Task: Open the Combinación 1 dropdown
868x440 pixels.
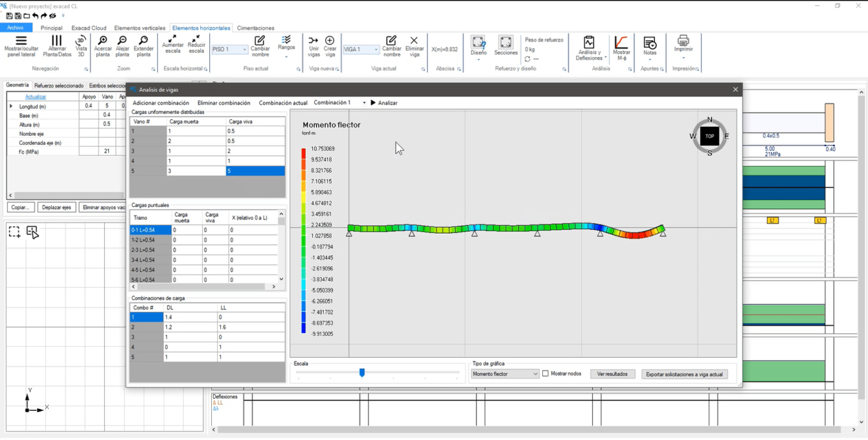Action: [363, 103]
